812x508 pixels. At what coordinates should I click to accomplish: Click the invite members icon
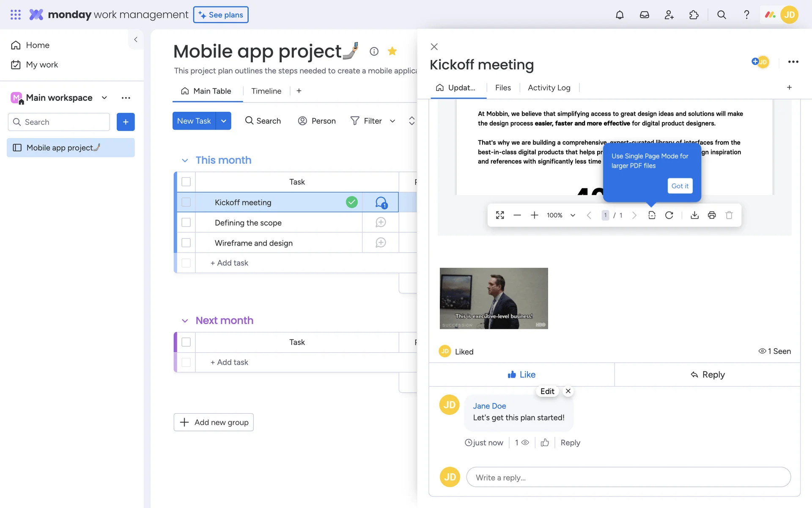669,15
